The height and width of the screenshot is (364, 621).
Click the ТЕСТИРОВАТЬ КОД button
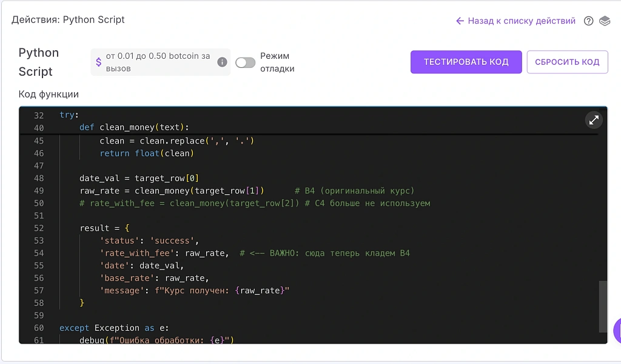[466, 62]
